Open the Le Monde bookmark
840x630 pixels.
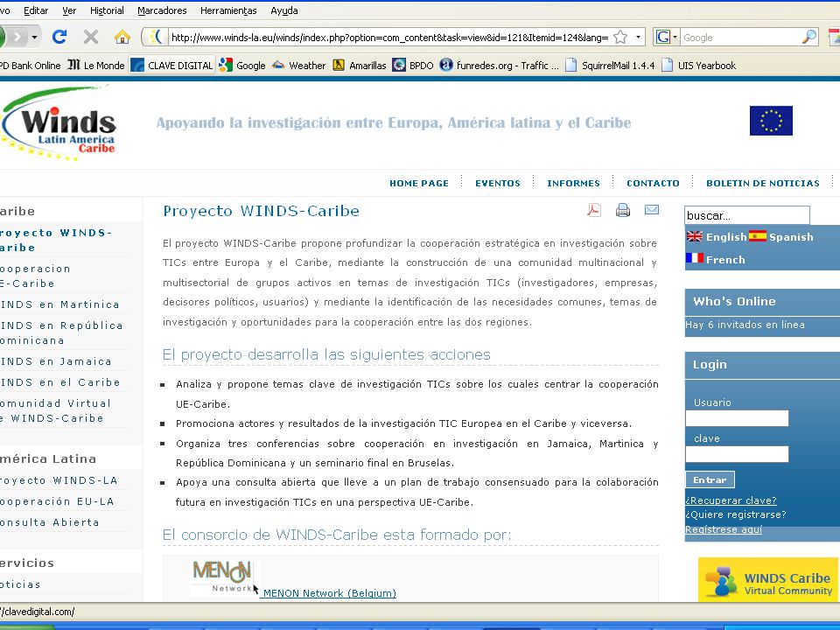[x=96, y=66]
